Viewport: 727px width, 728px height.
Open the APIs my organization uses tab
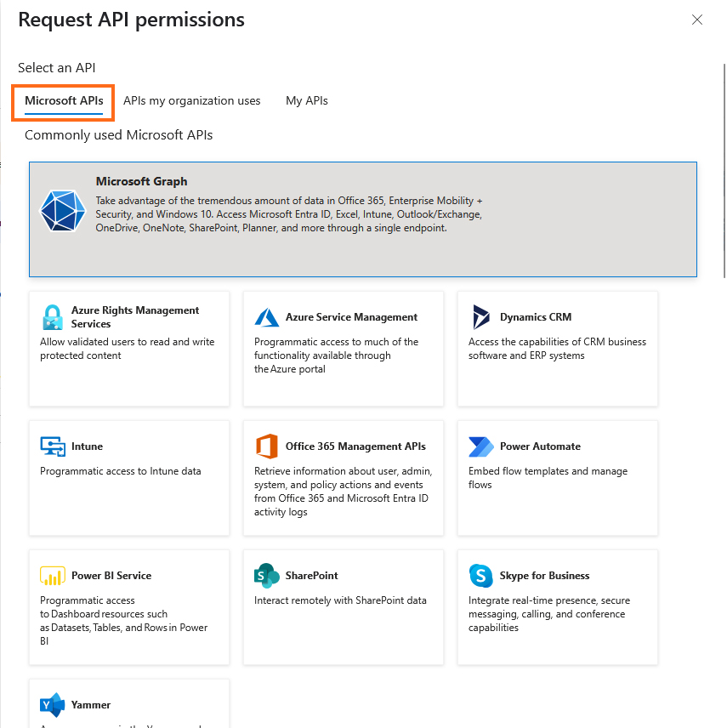tap(191, 100)
